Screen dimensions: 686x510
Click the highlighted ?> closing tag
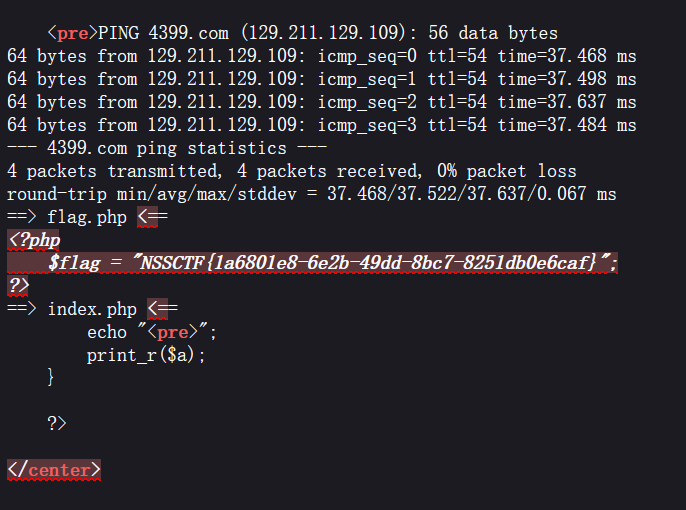tap(19, 286)
